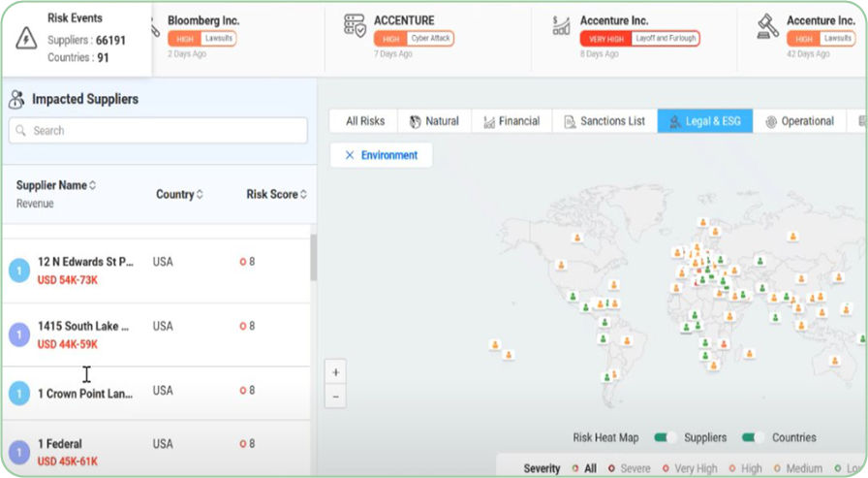Click the financial chart icon beside Layoff and Furlough event
This screenshot has width=868, height=478.
click(561, 25)
